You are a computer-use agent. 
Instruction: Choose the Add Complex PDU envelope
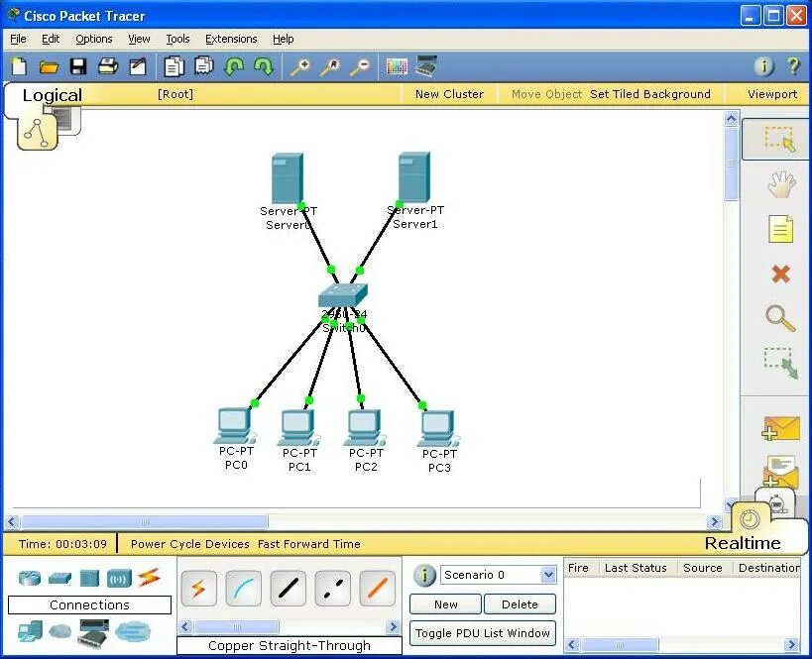point(781,471)
